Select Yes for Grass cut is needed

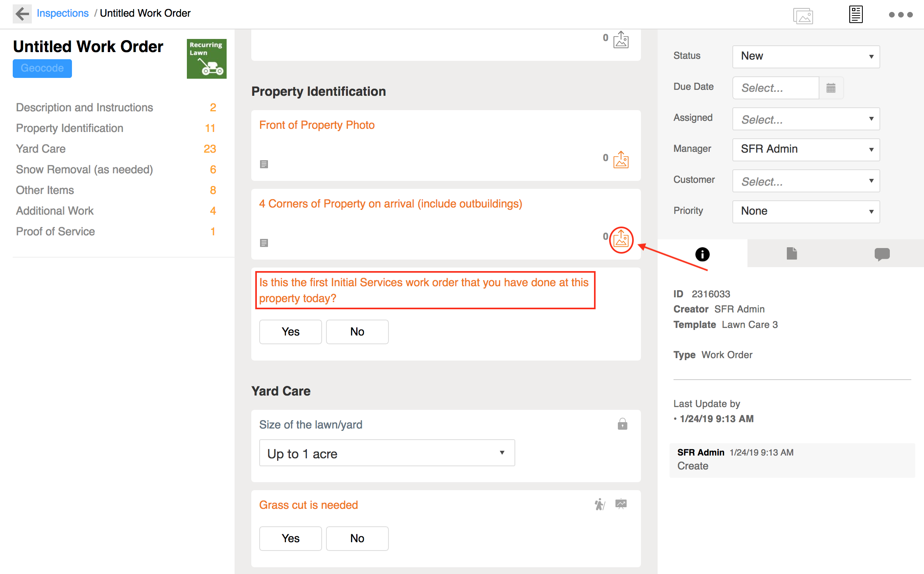[290, 538]
